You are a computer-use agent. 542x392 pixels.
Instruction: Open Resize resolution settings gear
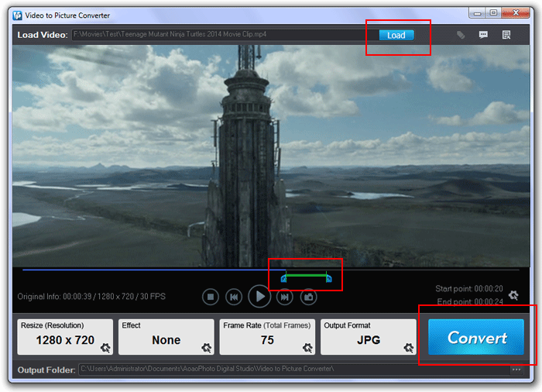(x=105, y=348)
